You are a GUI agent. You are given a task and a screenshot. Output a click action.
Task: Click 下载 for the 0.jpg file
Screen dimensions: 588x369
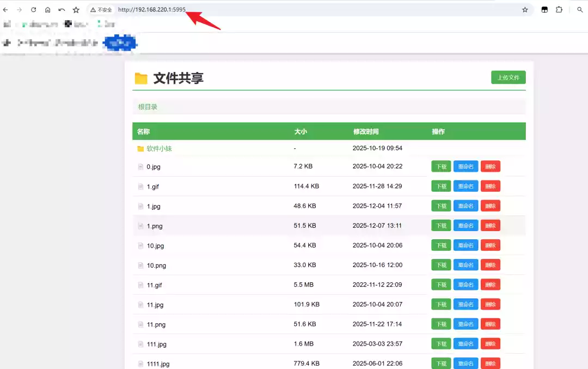click(441, 166)
